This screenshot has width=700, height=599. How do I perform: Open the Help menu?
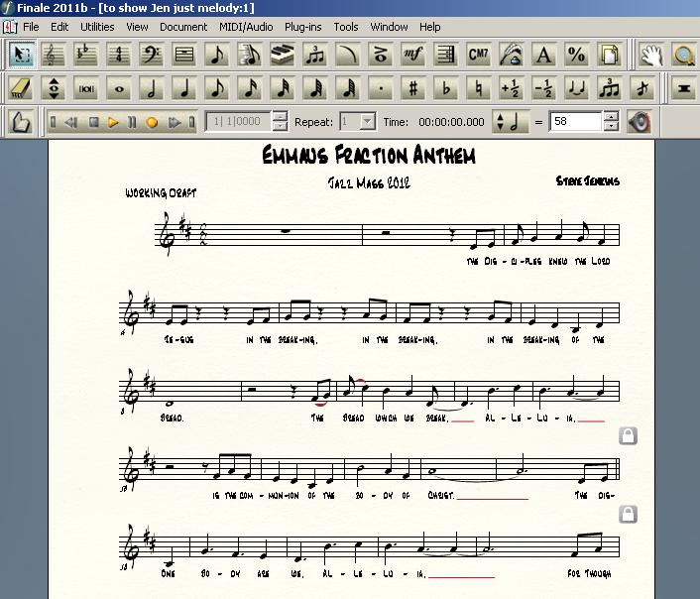[430, 27]
